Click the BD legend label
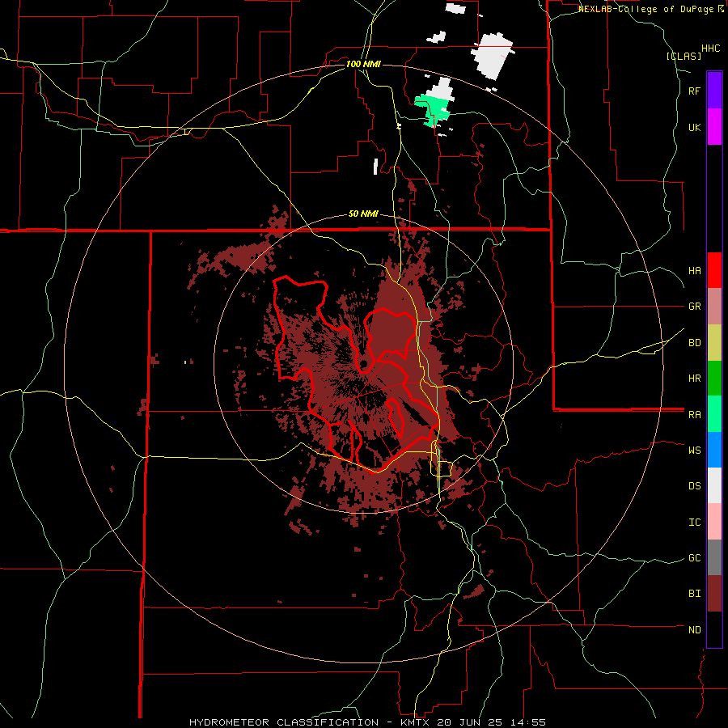Viewport: 728px width, 728px height. click(694, 343)
